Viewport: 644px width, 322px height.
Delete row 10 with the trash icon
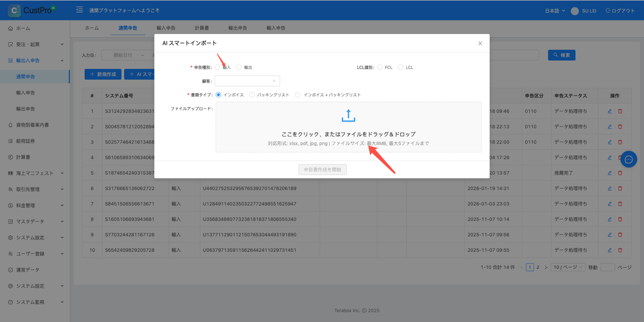pos(620,250)
